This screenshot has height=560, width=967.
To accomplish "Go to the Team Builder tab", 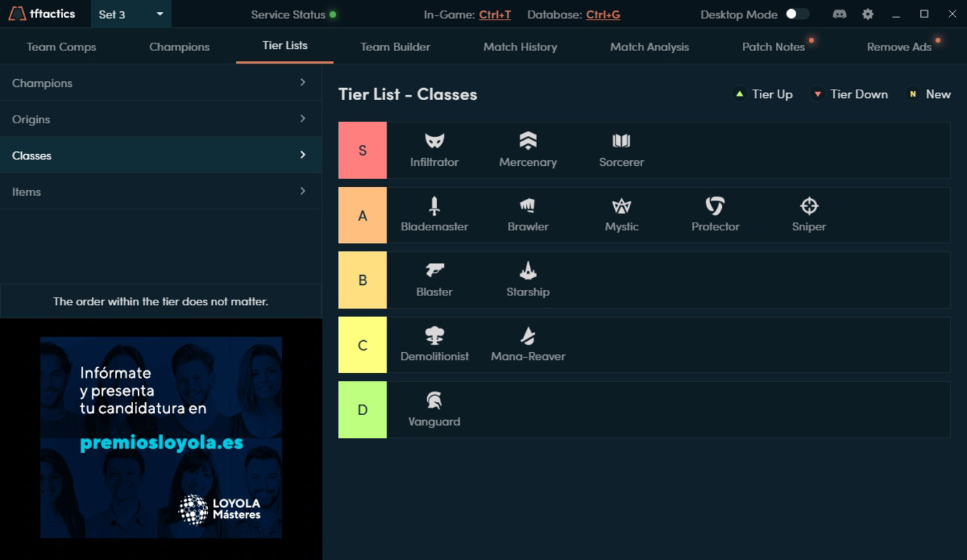I will tap(395, 47).
